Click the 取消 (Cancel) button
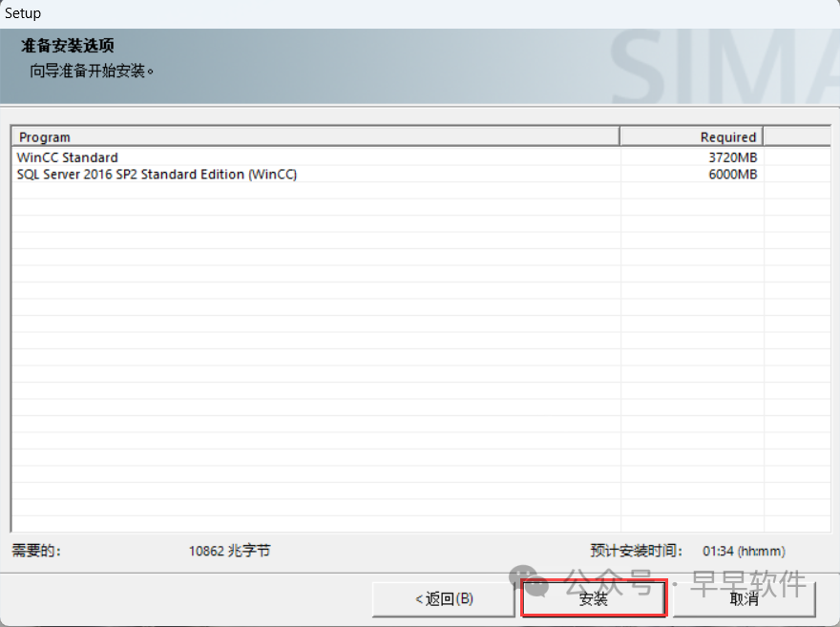 [744, 599]
